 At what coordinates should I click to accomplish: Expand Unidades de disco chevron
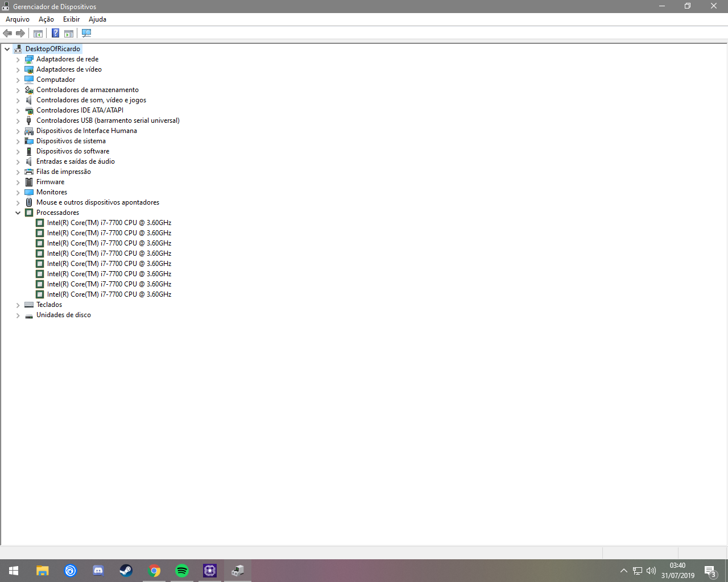[x=18, y=315]
